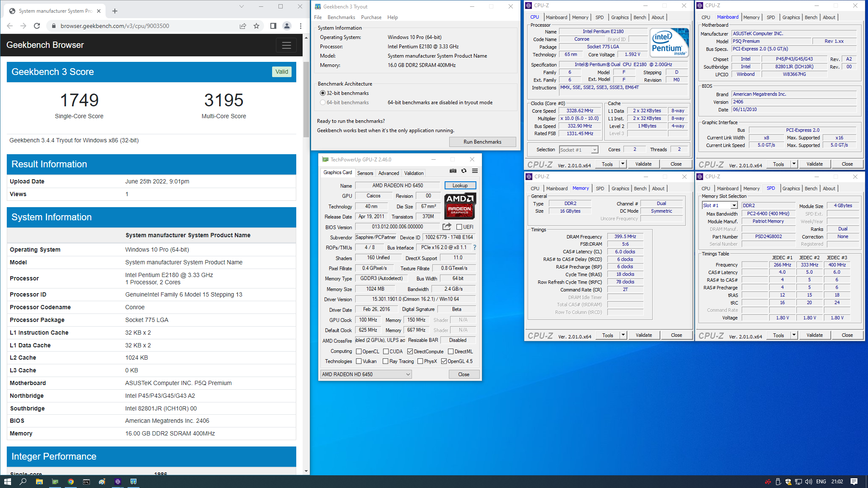Open the Chrome profile avatar icon
Screen dimensions: 868x488
pos(287,26)
